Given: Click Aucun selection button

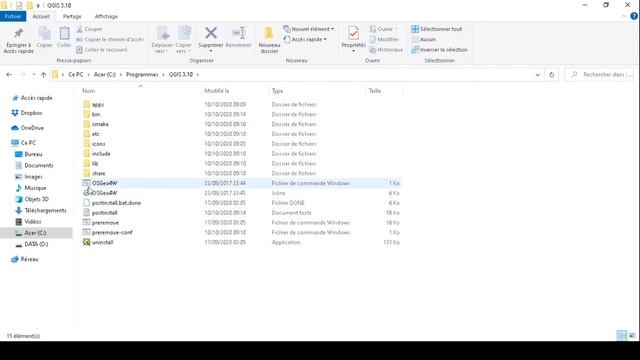Looking at the screenshot, I should point(424,39).
